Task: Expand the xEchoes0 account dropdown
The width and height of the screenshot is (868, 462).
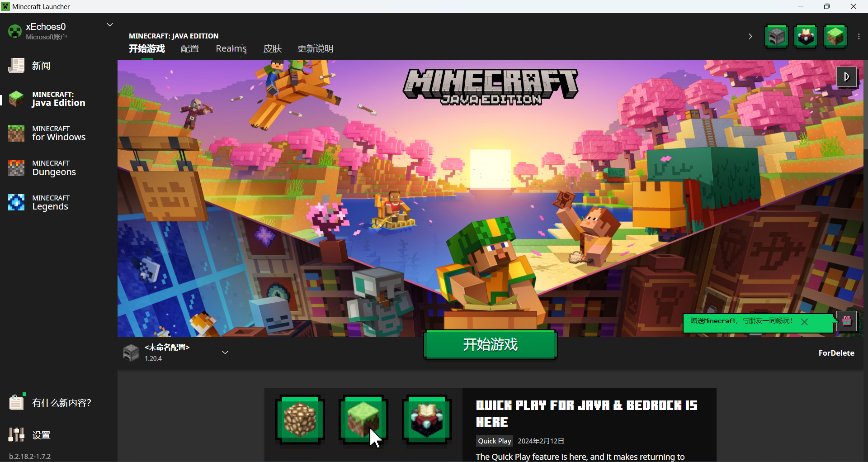Action: (x=109, y=25)
